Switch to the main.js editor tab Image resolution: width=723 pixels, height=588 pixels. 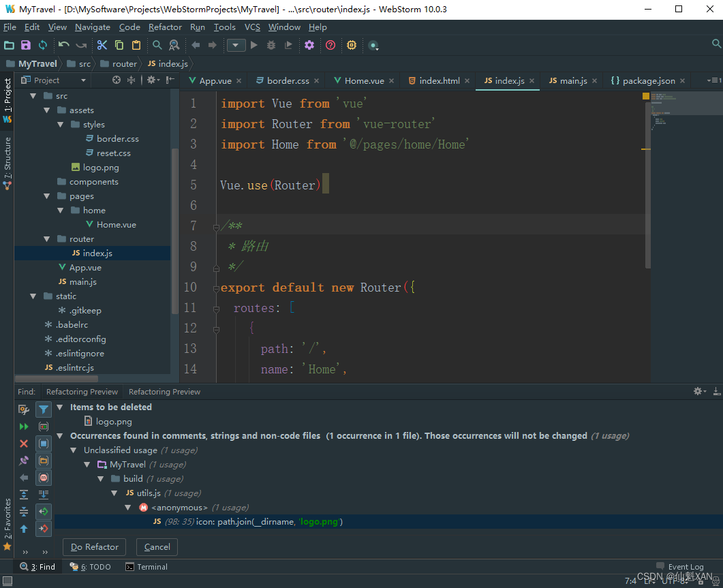(568, 80)
